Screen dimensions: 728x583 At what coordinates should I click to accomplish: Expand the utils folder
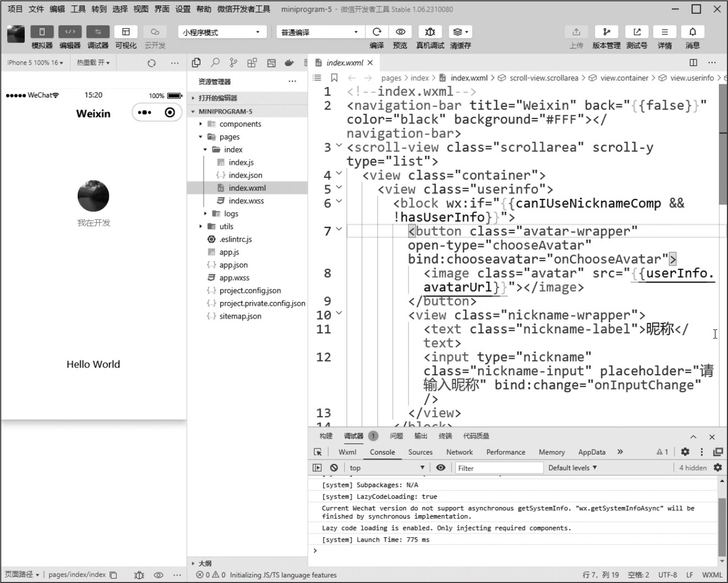click(247, 226)
